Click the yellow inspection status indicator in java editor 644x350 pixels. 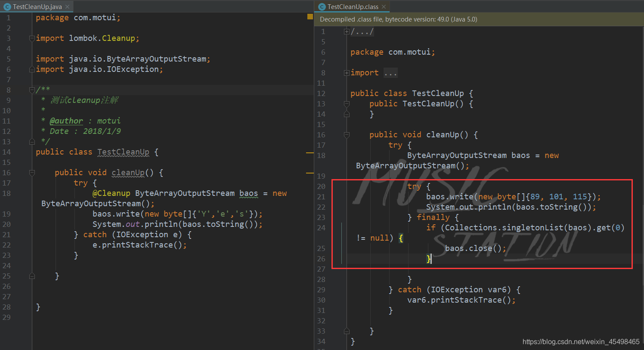310,17
